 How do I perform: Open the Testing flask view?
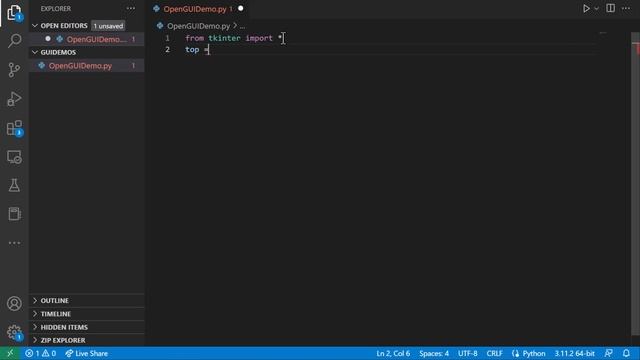click(14, 185)
